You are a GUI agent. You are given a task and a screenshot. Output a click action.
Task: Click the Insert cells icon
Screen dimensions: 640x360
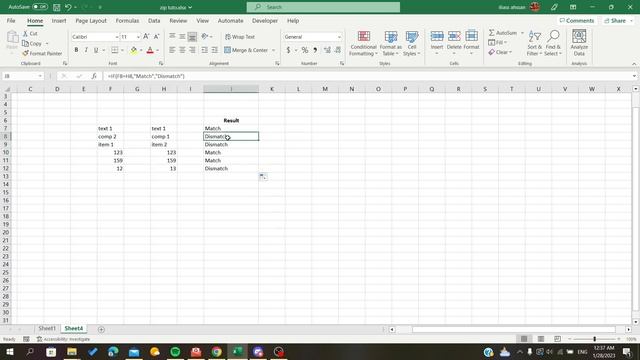point(437,37)
